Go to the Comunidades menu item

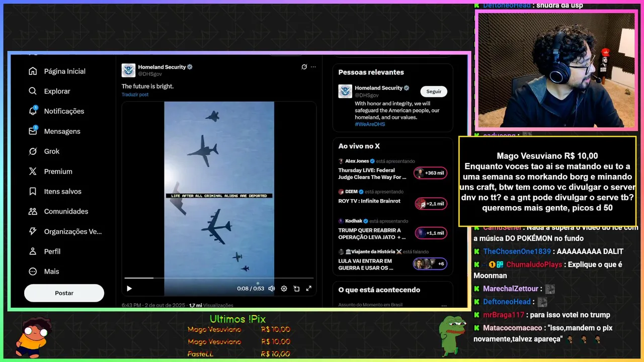pos(66,212)
